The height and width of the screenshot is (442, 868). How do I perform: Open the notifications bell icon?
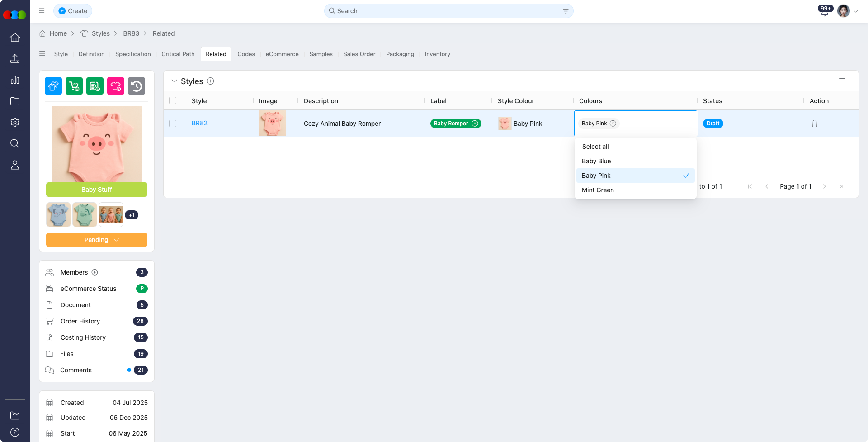[824, 12]
